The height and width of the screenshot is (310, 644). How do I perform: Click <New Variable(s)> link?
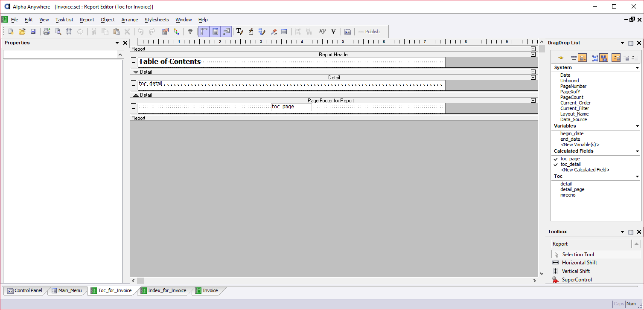point(580,145)
